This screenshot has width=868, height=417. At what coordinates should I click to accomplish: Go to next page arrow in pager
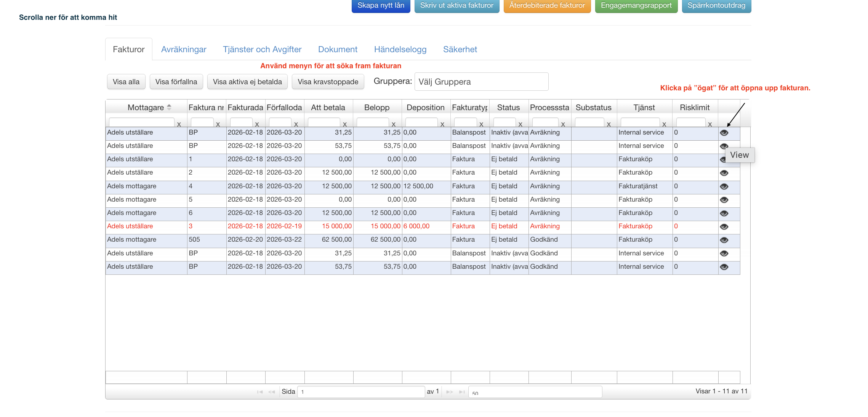[450, 392]
